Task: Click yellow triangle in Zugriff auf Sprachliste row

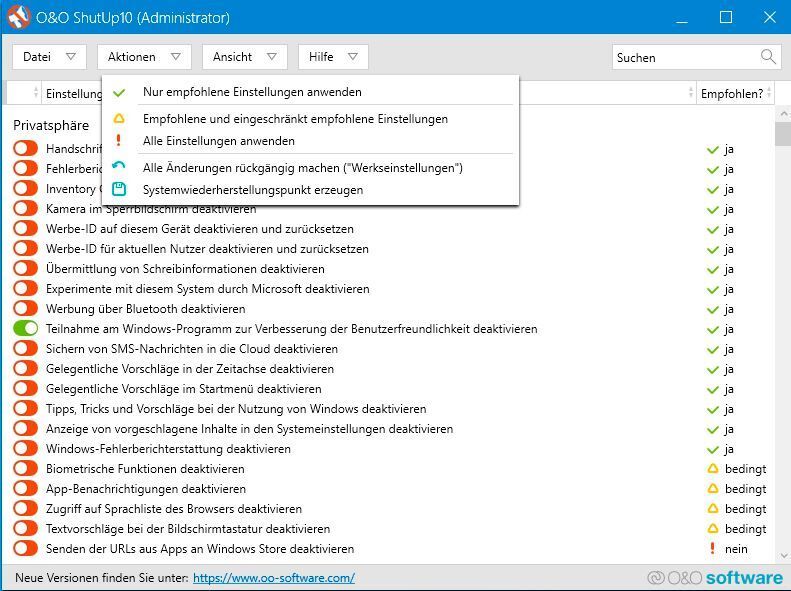Action: (x=713, y=508)
